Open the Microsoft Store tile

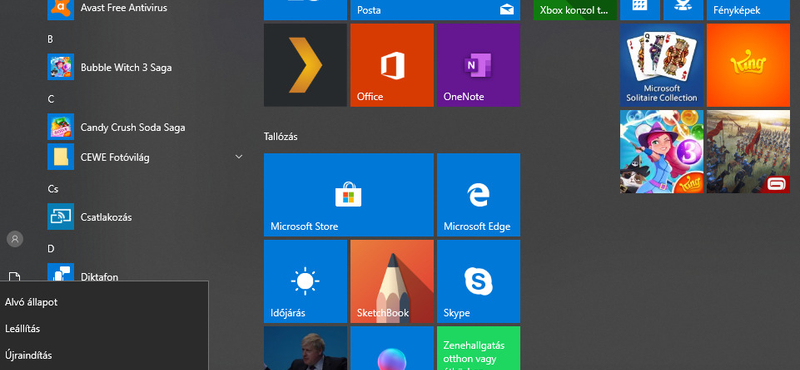(x=348, y=194)
